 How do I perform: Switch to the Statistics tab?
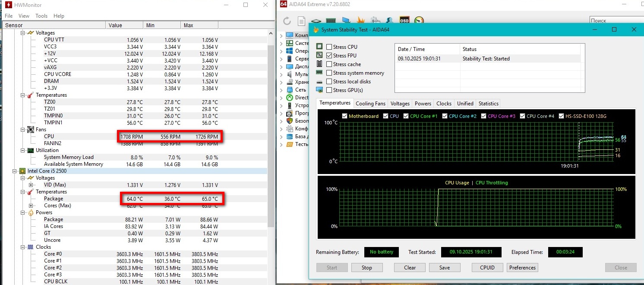coord(489,104)
